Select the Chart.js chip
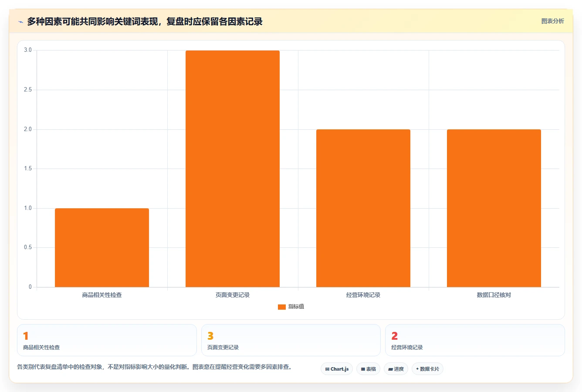 (337, 369)
